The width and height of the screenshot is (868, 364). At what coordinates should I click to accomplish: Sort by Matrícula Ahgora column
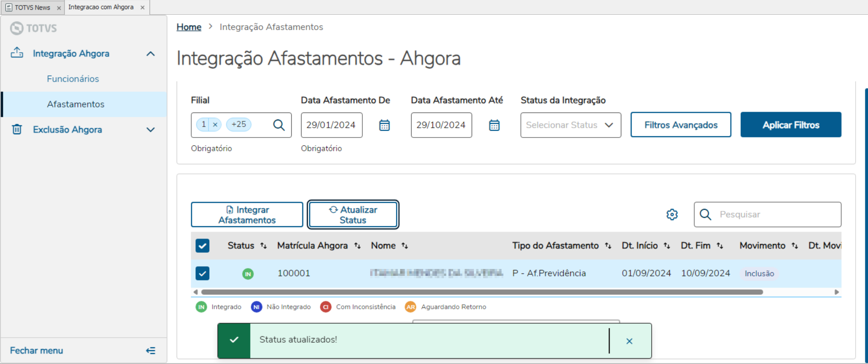[x=357, y=246]
